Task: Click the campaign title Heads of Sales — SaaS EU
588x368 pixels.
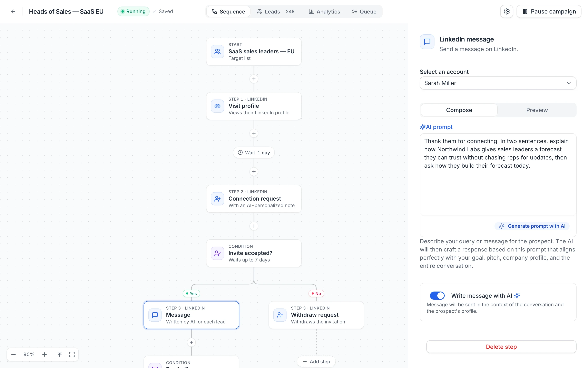Action: (66, 11)
